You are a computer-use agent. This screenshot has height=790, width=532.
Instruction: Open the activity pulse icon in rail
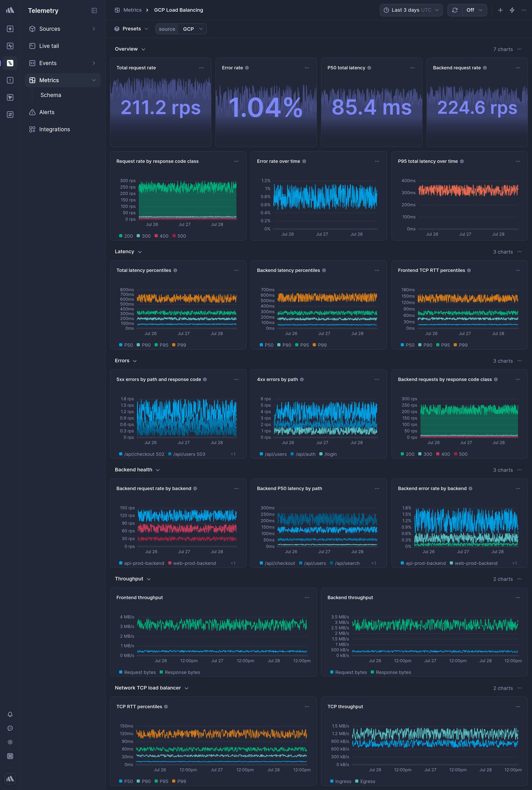[10, 46]
